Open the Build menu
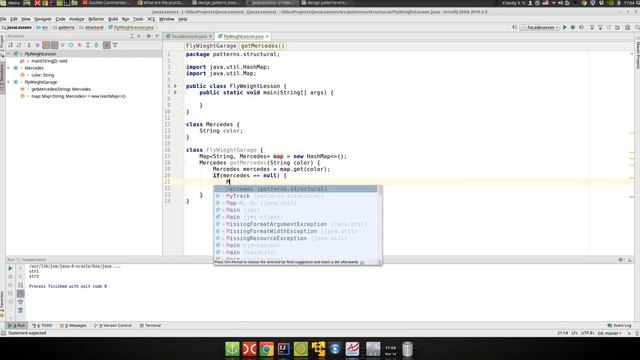Image resolution: width=640 pixels, height=360 pixels. (113, 19)
